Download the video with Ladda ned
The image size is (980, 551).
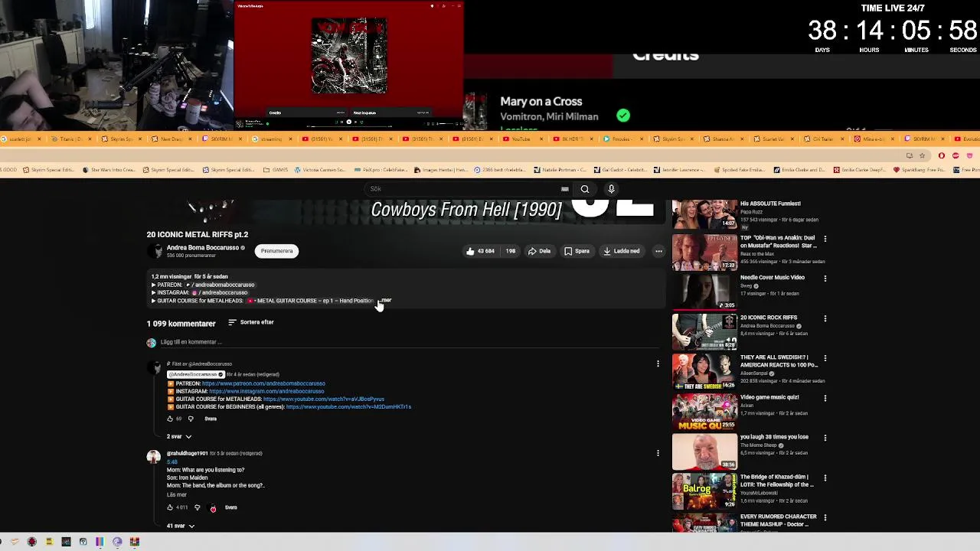(x=622, y=251)
